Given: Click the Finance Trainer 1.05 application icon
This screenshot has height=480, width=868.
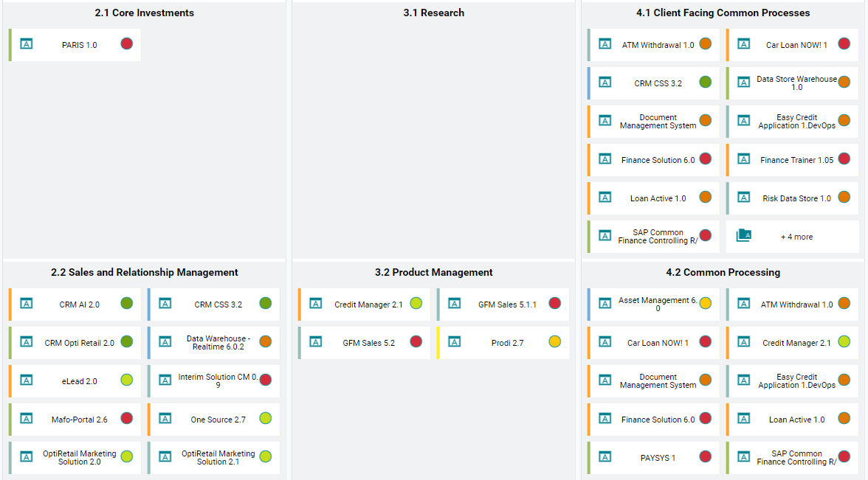Looking at the screenshot, I should (744, 159).
